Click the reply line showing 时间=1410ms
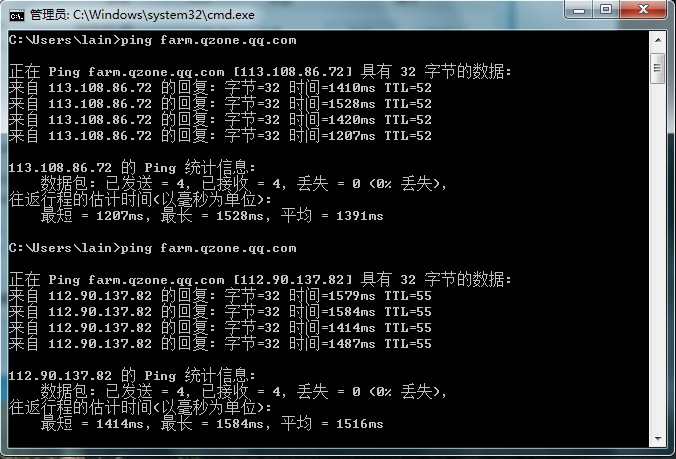 point(220,88)
